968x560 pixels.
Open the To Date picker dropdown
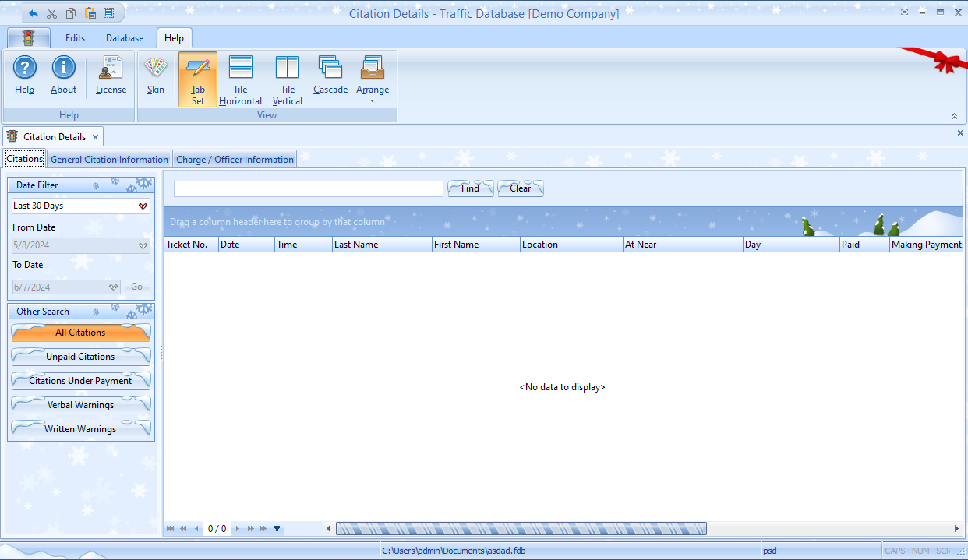click(113, 287)
